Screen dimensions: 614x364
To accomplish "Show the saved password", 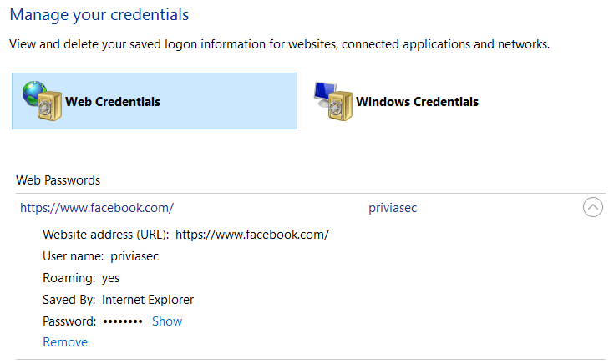I will (x=167, y=321).
